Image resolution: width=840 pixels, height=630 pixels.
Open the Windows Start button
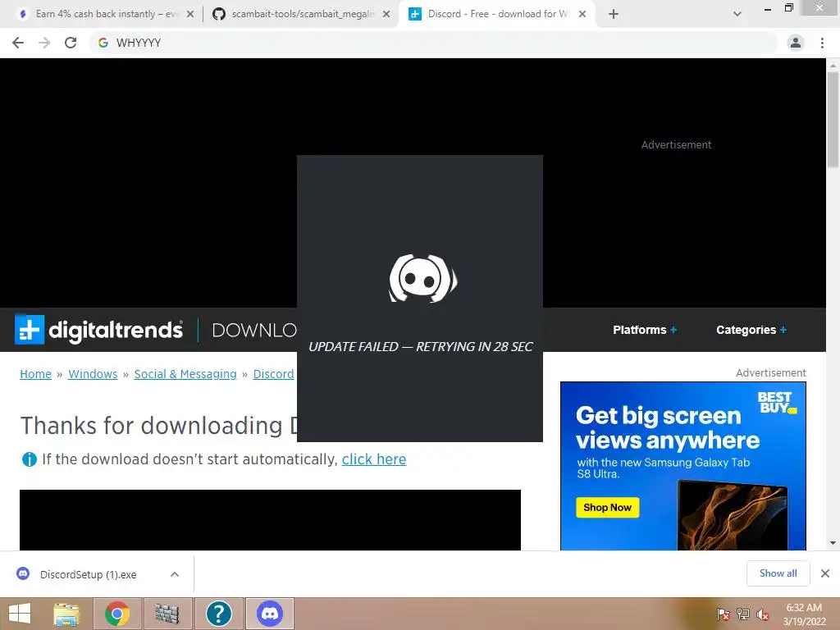pyautogui.click(x=20, y=614)
